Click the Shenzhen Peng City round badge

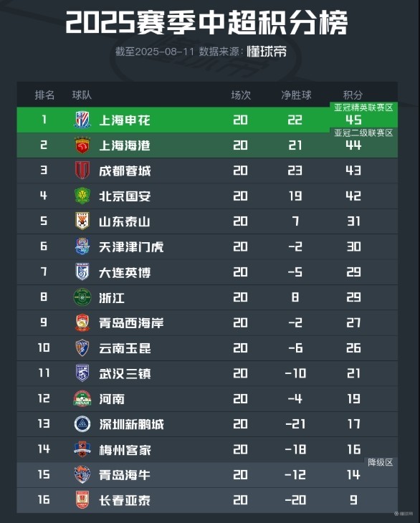pyautogui.click(x=82, y=424)
